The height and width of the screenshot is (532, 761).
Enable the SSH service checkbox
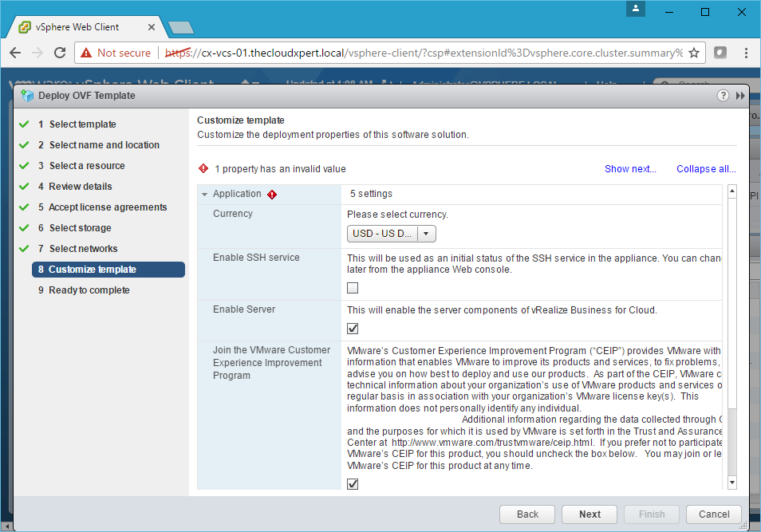point(353,288)
